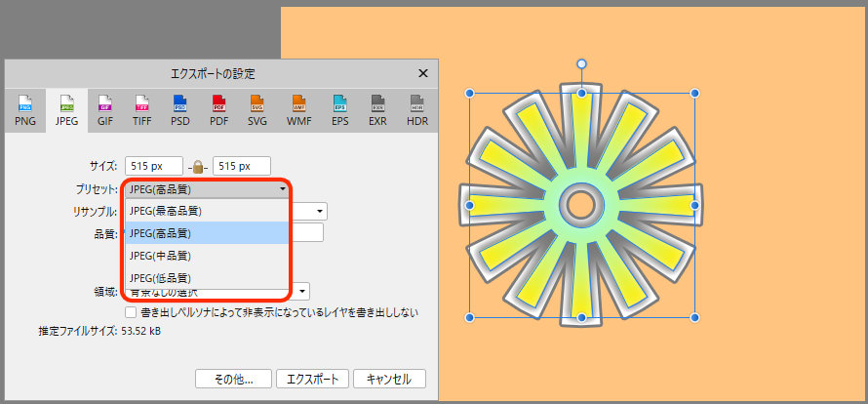Select the PDF export format icon

tap(218, 109)
